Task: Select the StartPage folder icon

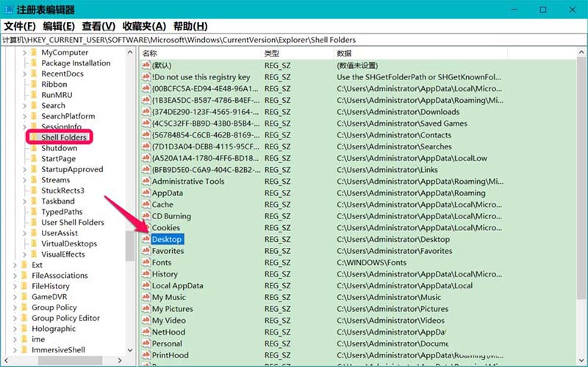Action: pyautogui.click(x=34, y=158)
